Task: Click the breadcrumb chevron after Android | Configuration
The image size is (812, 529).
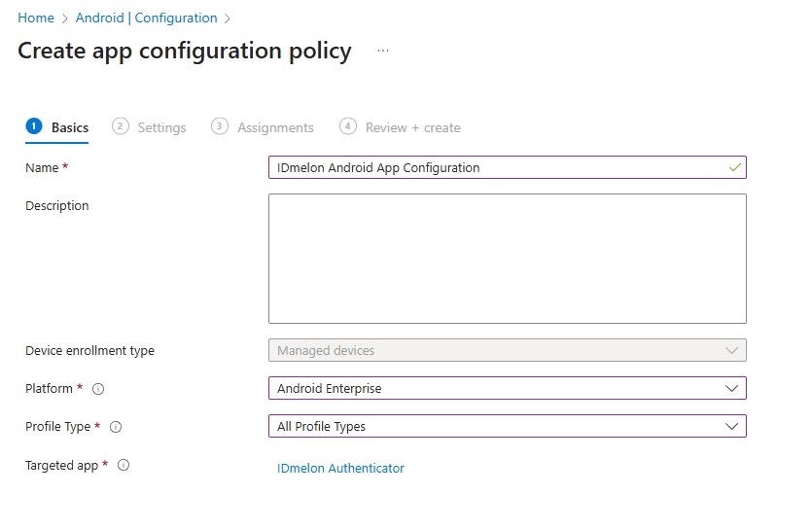Action: click(x=228, y=18)
